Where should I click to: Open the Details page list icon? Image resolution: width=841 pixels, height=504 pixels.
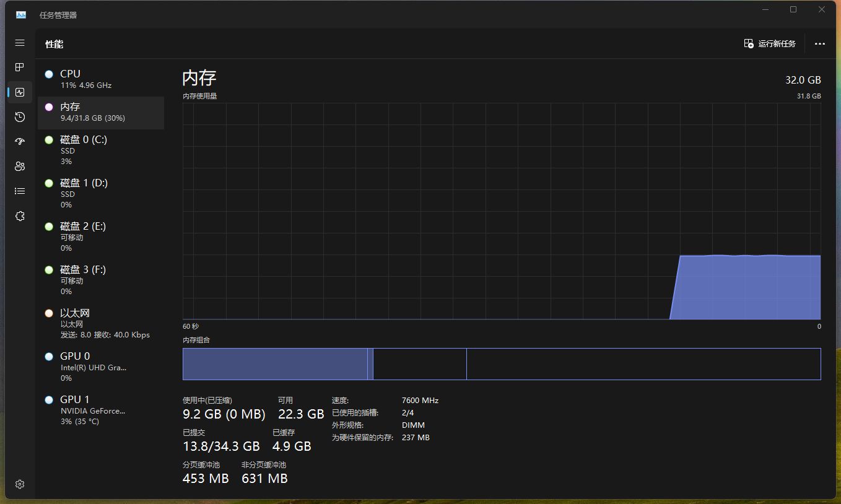click(x=20, y=191)
